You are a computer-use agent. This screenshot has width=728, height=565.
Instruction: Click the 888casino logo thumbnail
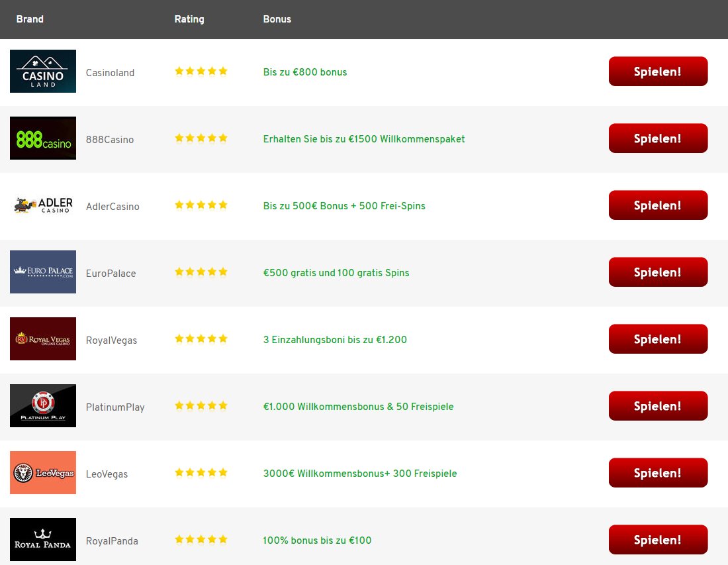pyautogui.click(x=43, y=138)
